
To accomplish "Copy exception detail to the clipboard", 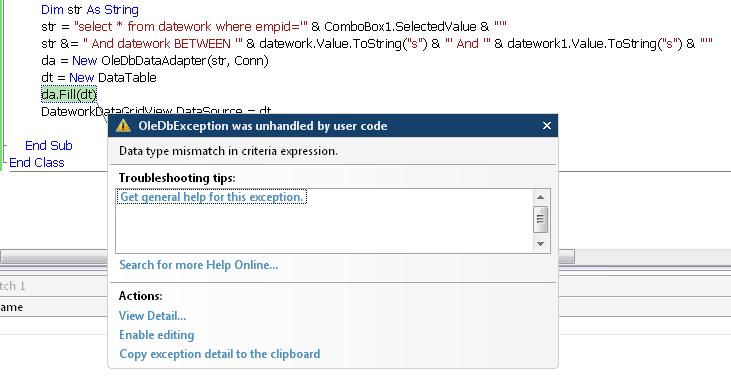I will pos(220,354).
